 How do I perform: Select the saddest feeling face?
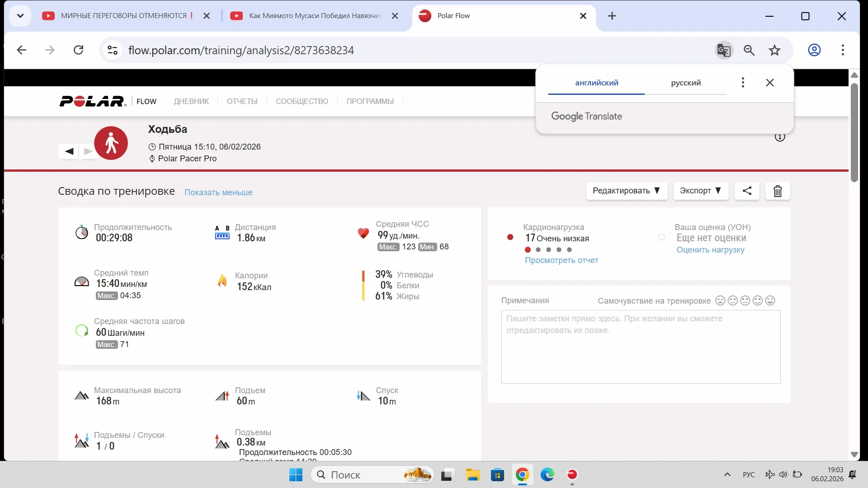720,300
